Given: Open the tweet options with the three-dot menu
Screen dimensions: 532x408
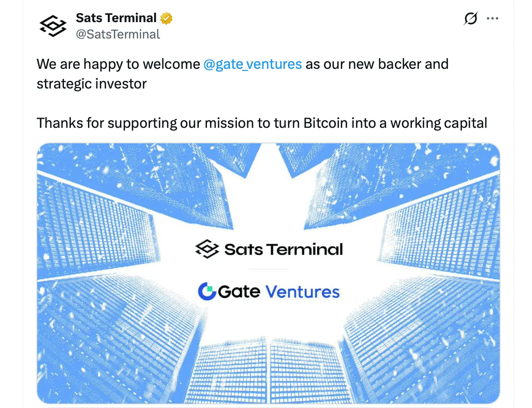Looking at the screenshot, I should pos(492,18).
